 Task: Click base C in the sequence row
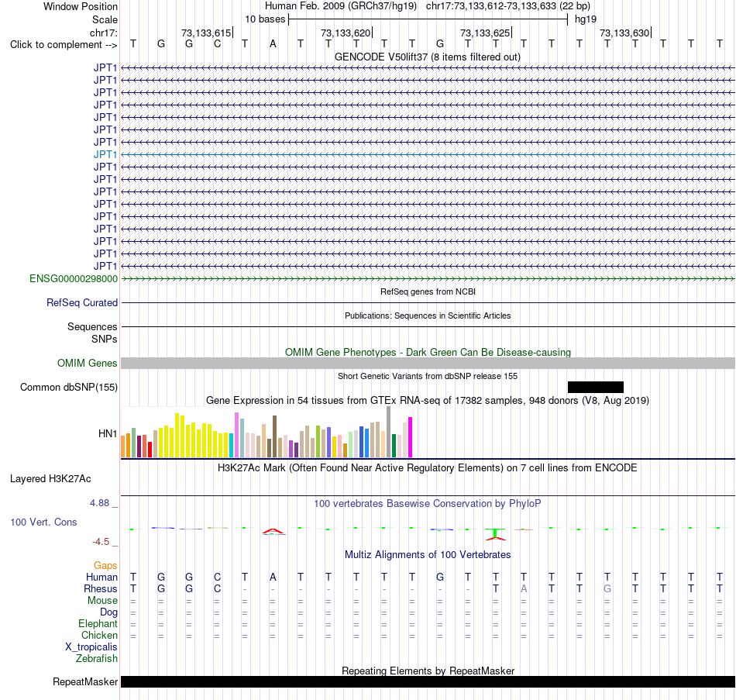click(217, 44)
